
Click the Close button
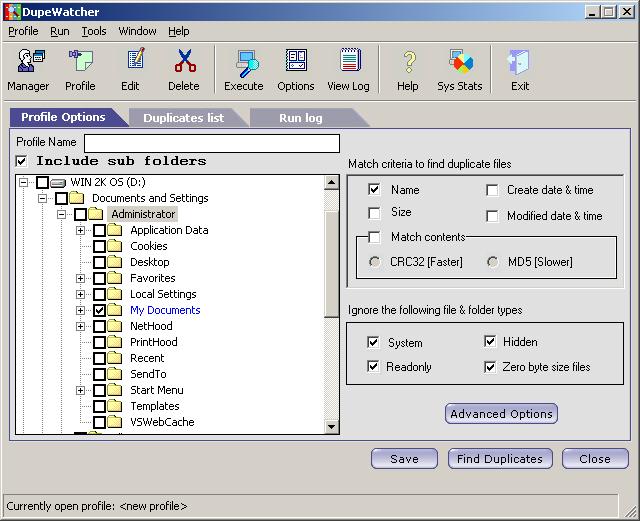pos(595,459)
